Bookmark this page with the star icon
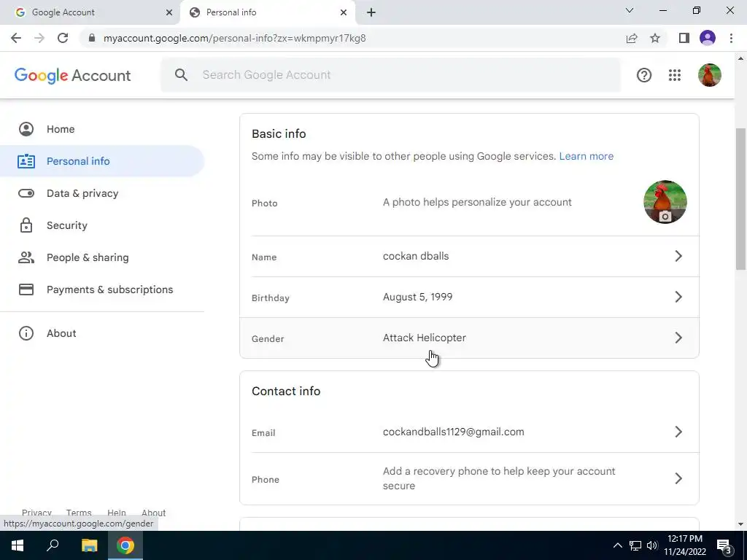This screenshot has height=560, width=747. 655,38
